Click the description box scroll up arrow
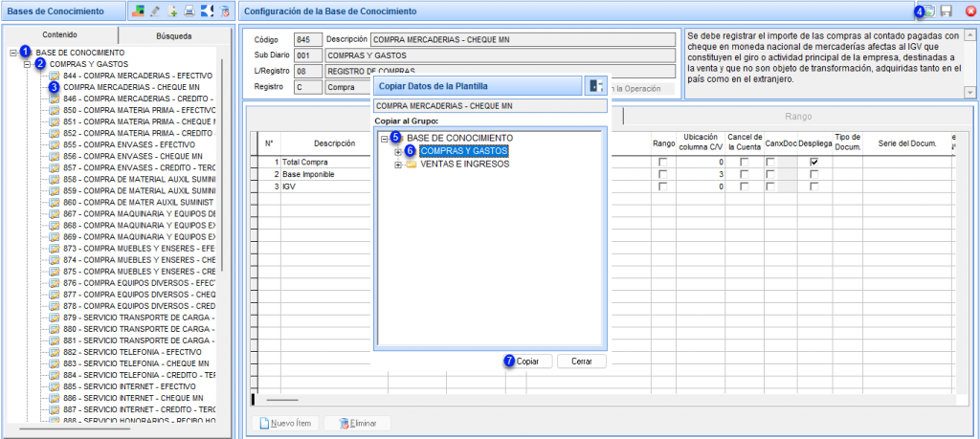Viewport: 980px width, 439px height. click(x=969, y=33)
